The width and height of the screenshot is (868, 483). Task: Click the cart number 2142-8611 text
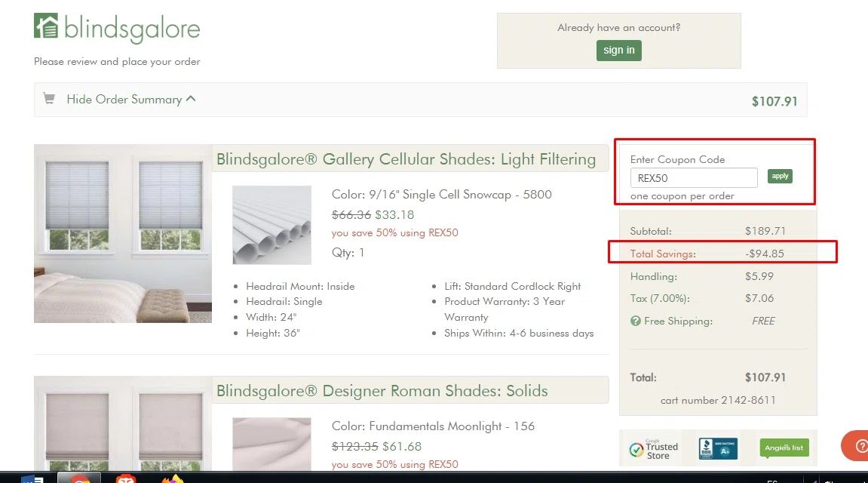tap(718, 400)
